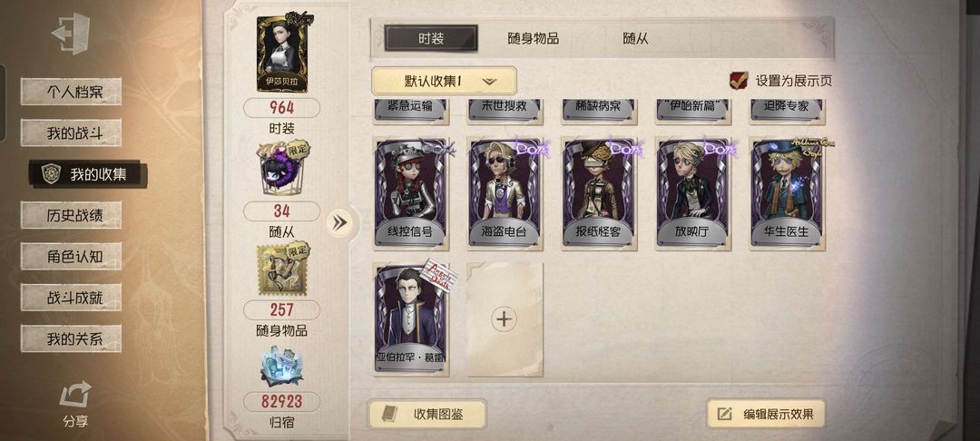This screenshot has height=441, width=980.
Task: Click the plus slot to add costume
Action: coord(505,319)
